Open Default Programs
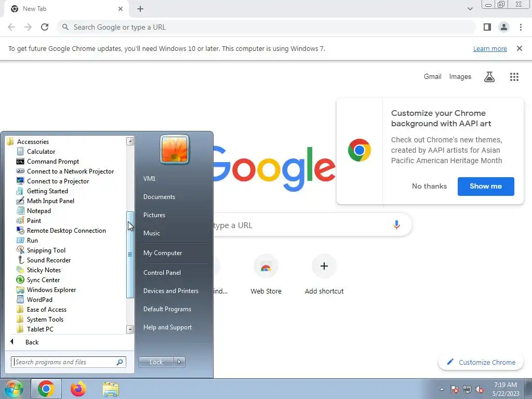Screen dimensions: 532x399 point(167,309)
